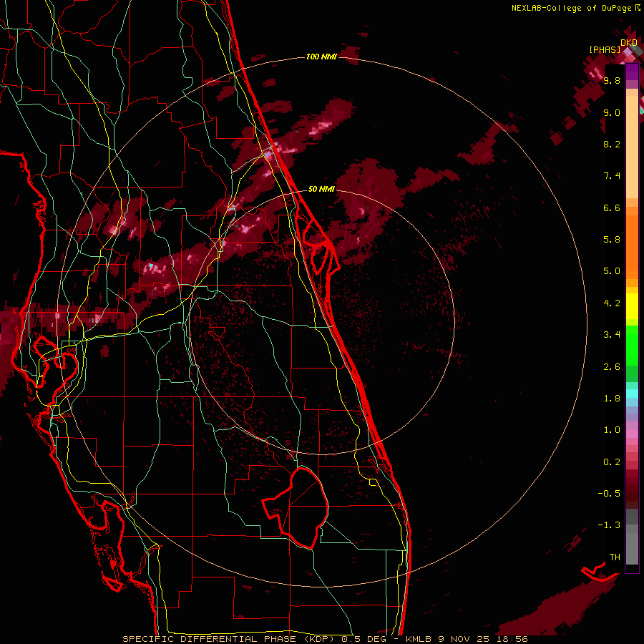Click the 5.0 scale value
The image size is (644, 644).
click(612, 271)
